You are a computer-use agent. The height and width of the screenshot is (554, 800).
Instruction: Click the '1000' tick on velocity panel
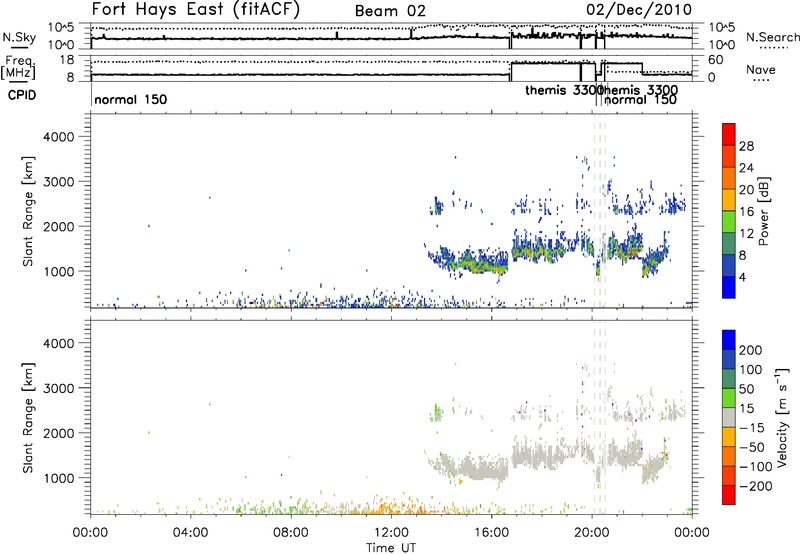click(x=59, y=478)
